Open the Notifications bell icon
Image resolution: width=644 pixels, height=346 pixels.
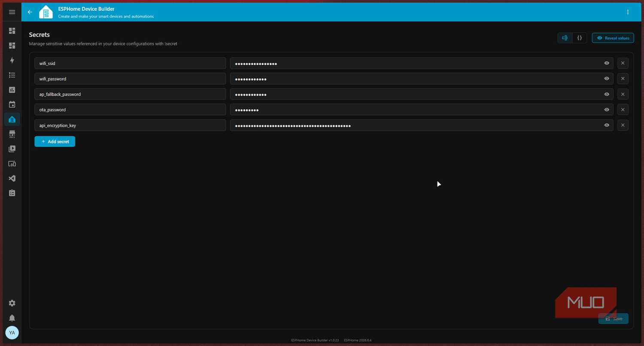coord(12,318)
